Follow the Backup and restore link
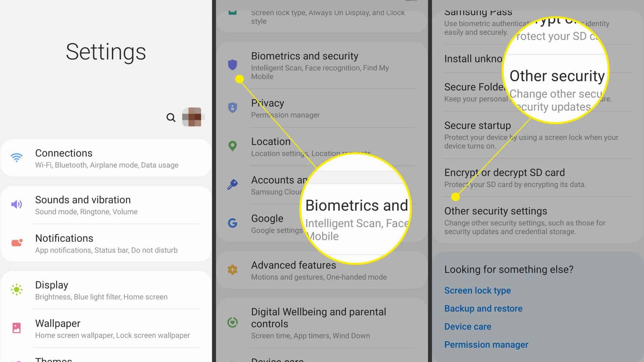Image resolution: width=644 pixels, height=362 pixels. coord(483,308)
